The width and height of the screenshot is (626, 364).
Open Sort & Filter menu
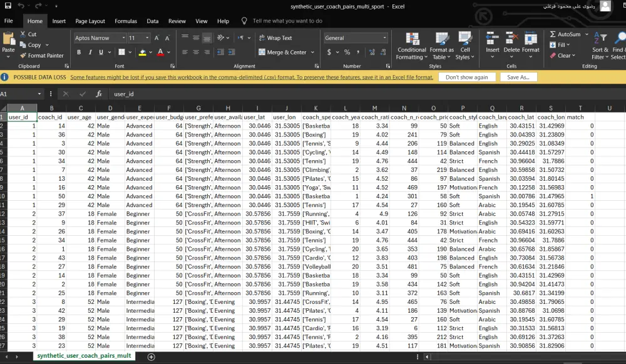point(600,46)
